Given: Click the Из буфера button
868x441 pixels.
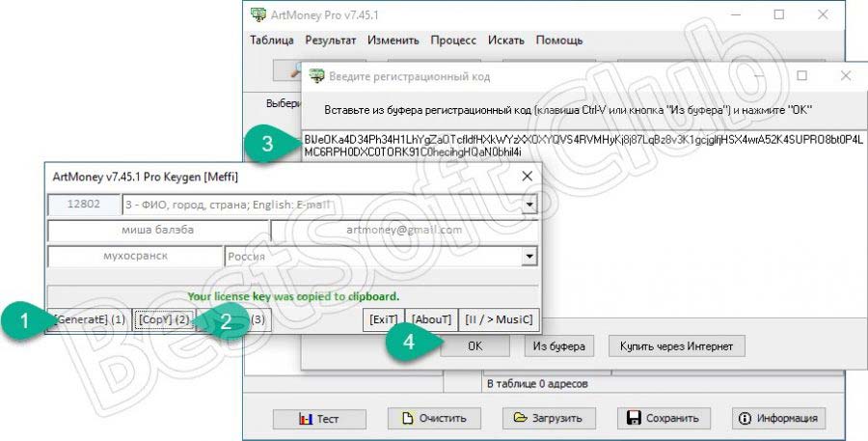Looking at the screenshot, I should click(x=558, y=346).
